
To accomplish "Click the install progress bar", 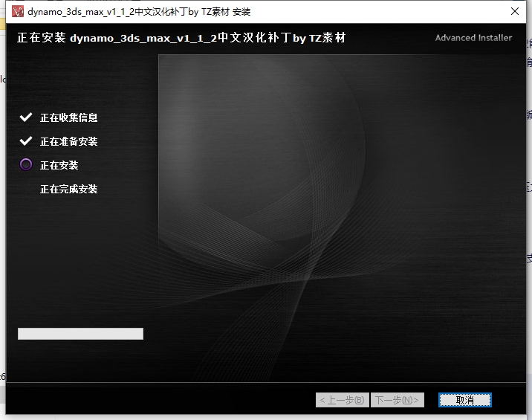I will click(x=80, y=334).
